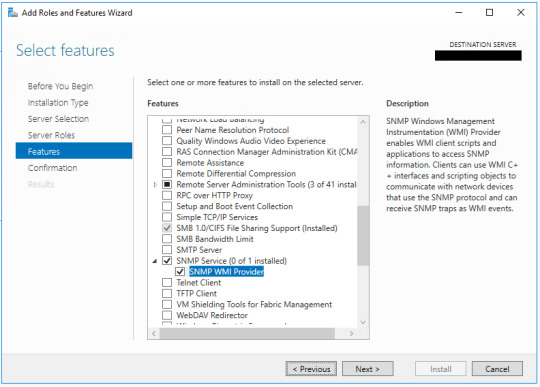Image resolution: width=540 pixels, height=387 pixels.
Task: Uncheck SNMP WMI Provider checkbox
Action: (x=180, y=272)
